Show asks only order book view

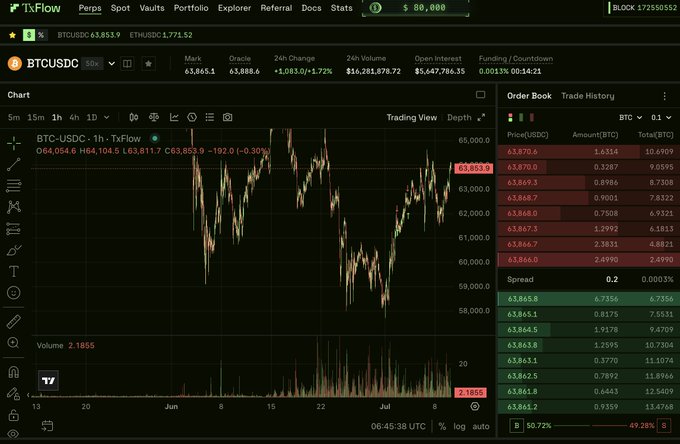[532, 118]
